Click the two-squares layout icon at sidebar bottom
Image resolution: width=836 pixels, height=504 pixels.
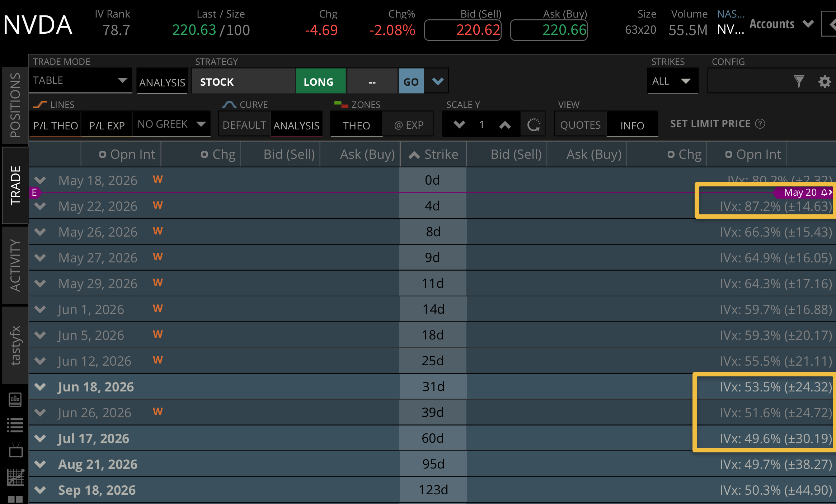click(15, 499)
